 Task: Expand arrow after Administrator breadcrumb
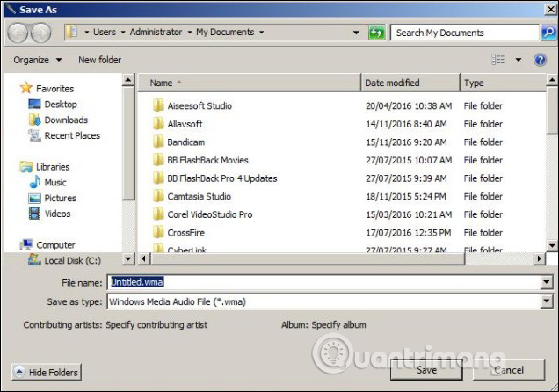pyautogui.click(x=189, y=32)
